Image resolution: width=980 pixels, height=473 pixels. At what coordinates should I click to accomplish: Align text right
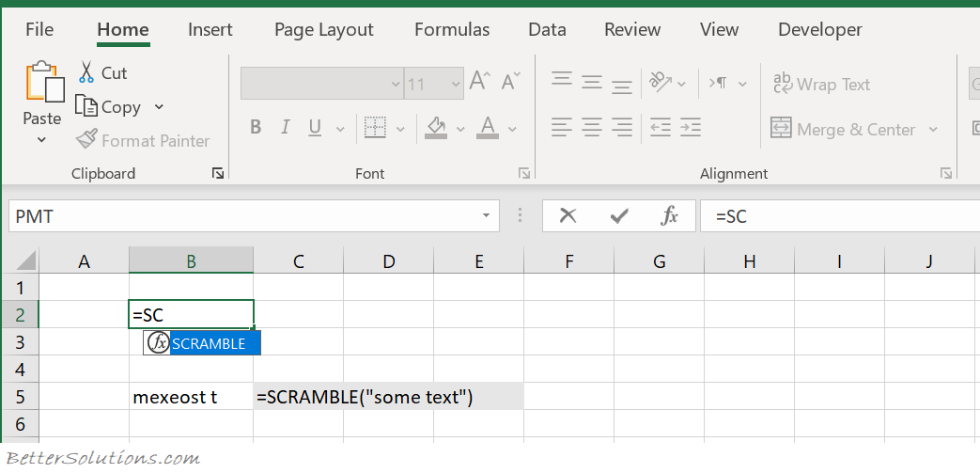[x=622, y=128]
